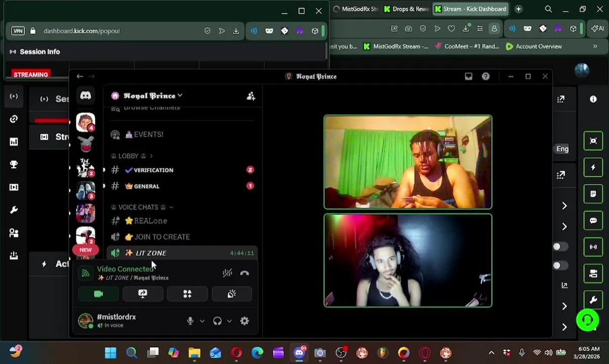Toggle the VPN badge in popout window

18,31
